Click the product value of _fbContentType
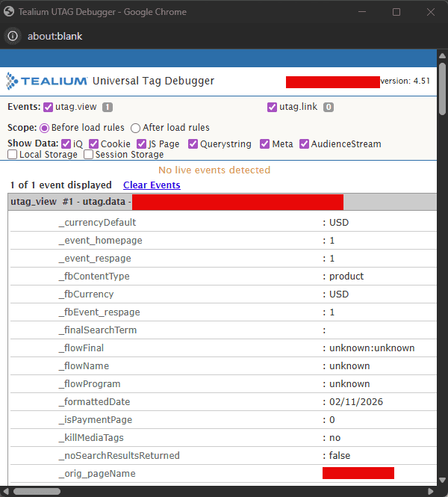Image resolution: width=448 pixels, height=497 pixels. [346, 277]
